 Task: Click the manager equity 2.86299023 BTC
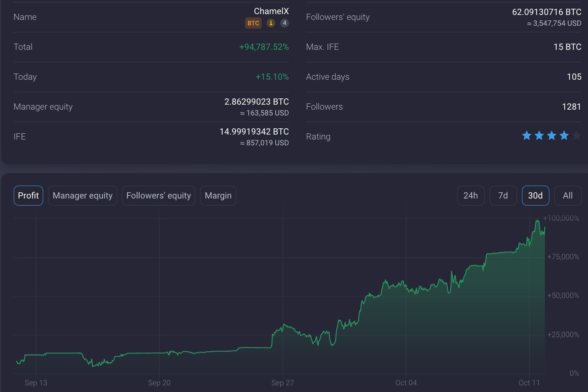(257, 102)
